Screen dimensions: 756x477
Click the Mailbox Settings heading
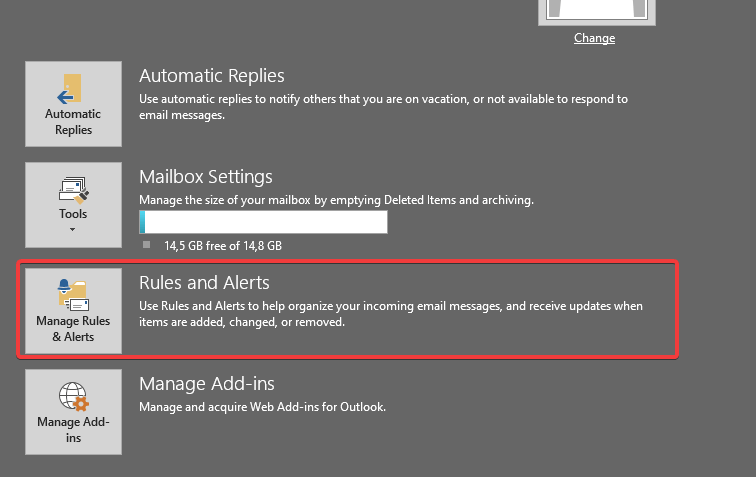tap(206, 177)
